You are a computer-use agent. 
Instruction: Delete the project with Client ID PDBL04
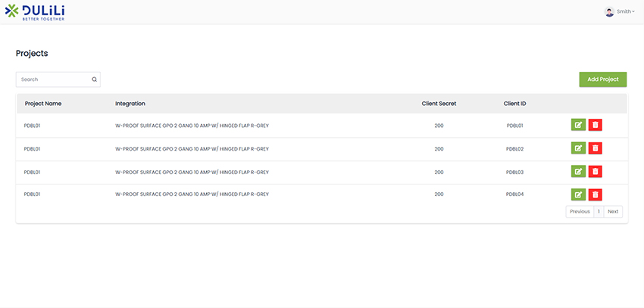[x=596, y=194]
